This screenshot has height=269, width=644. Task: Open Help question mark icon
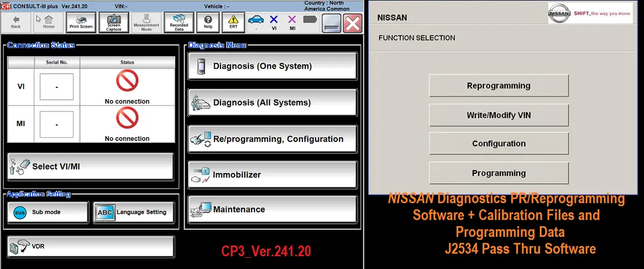[x=208, y=22]
